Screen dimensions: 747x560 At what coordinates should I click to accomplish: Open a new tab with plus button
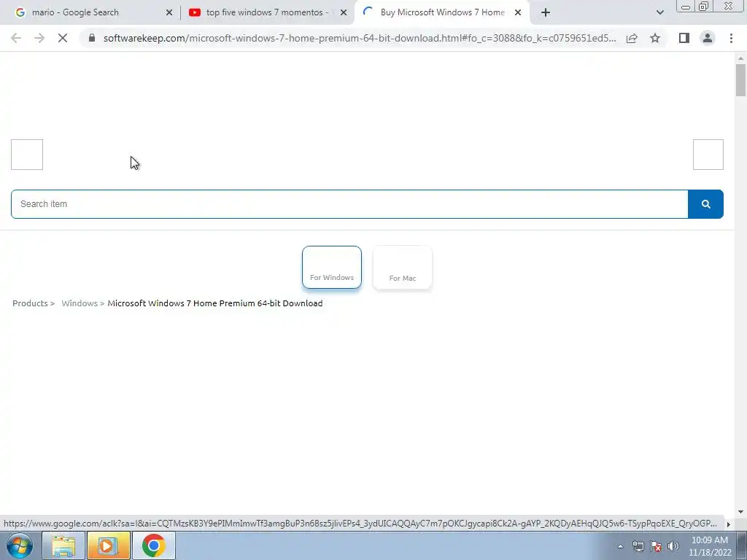[x=546, y=12]
